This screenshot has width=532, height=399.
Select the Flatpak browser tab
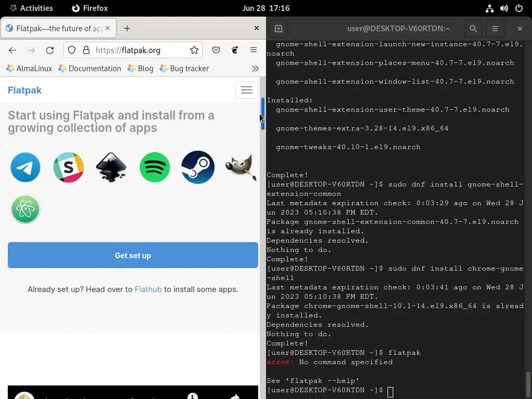(x=58, y=28)
